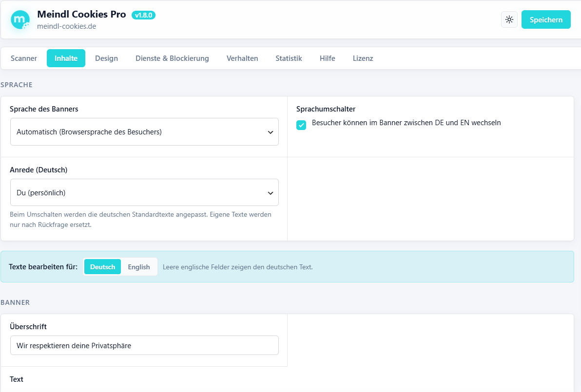
Task: Click the v1.8.0 version badge
Action: point(143,15)
